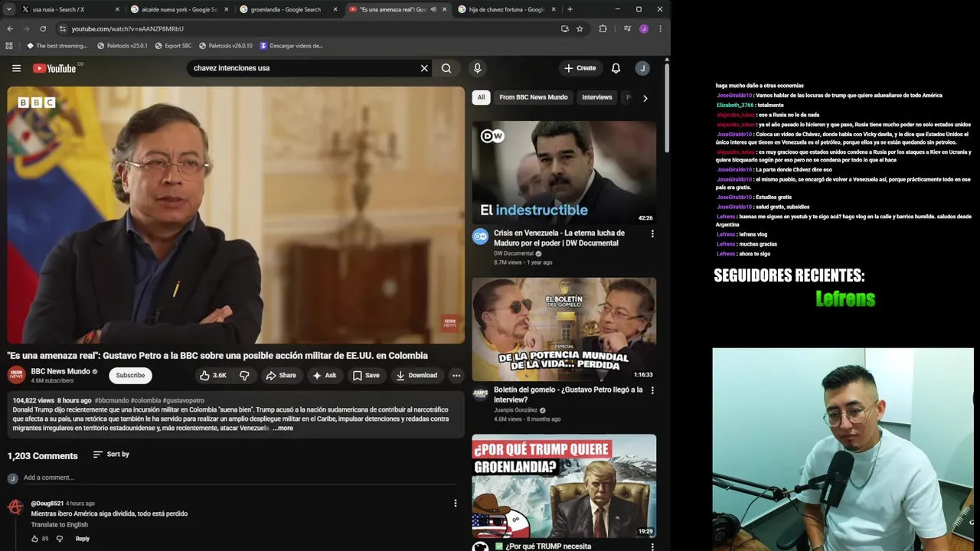This screenshot has height=551, width=980.
Task: Open De la potencia mundial thumbnail
Action: point(564,329)
